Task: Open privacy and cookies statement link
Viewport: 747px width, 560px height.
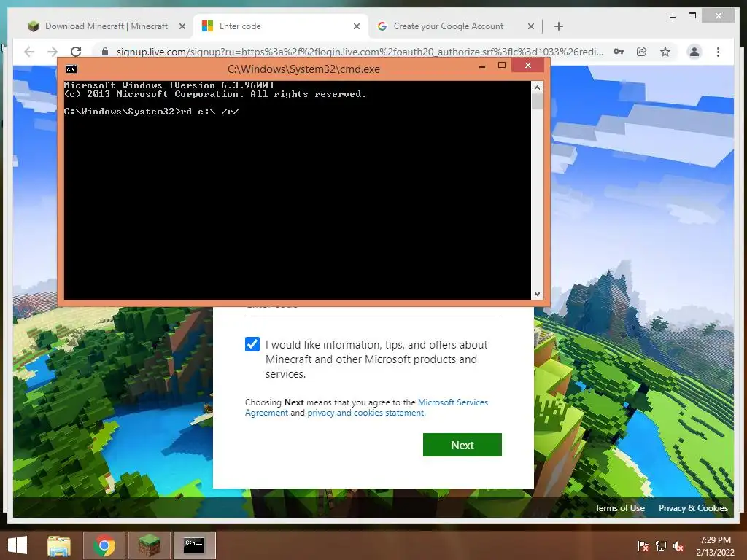Action: tap(366, 413)
